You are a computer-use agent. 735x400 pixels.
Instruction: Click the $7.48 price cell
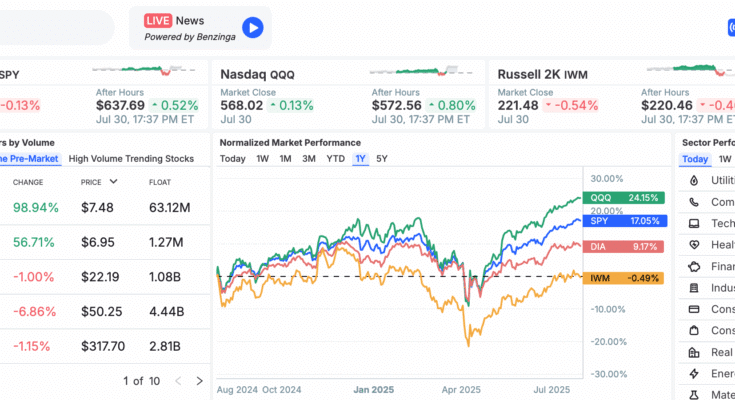[x=97, y=208]
